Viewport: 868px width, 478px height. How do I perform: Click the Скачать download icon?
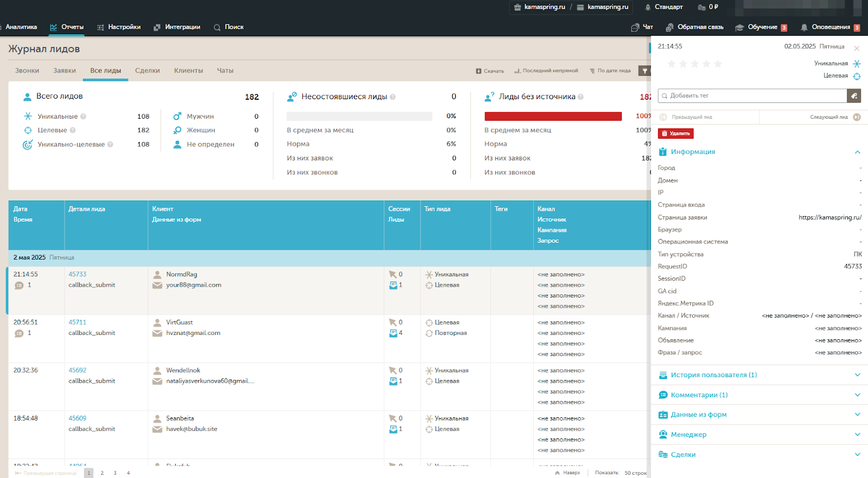tap(478, 71)
